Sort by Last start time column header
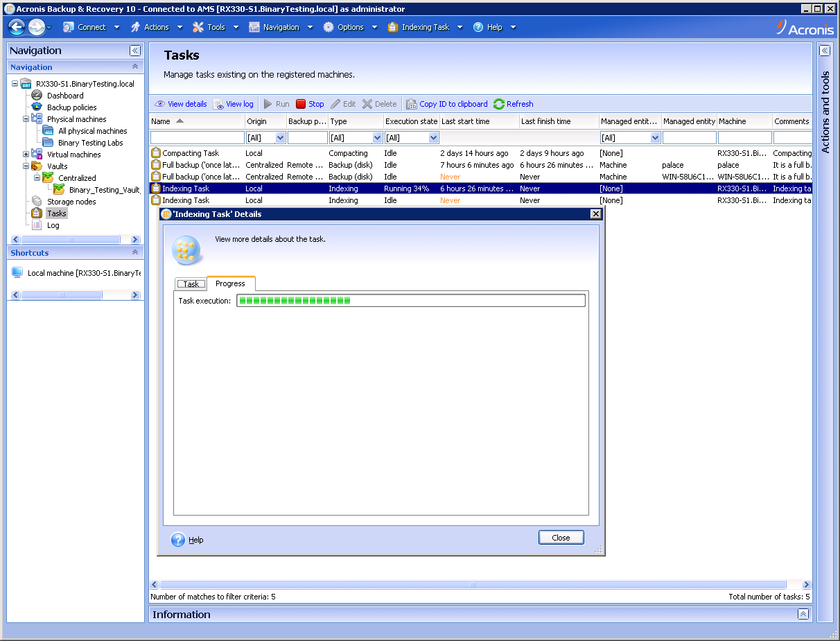This screenshot has width=840, height=641. (x=479, y=121)
